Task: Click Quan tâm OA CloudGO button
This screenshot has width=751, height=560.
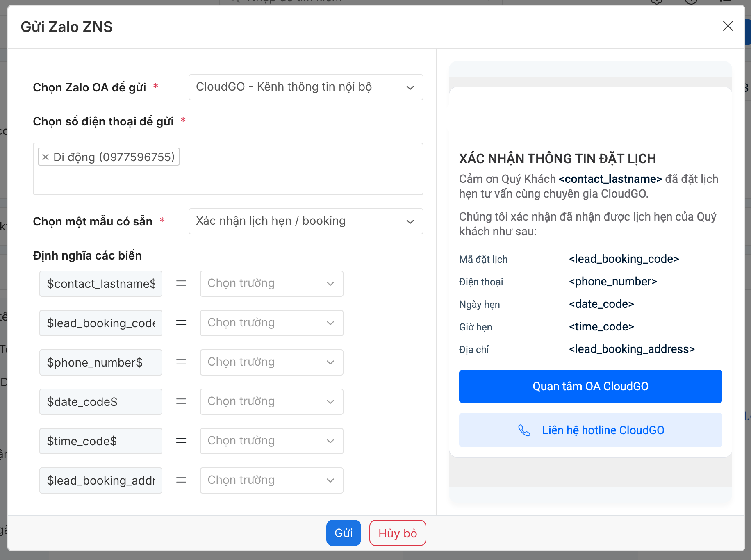Action: point(590,386)
